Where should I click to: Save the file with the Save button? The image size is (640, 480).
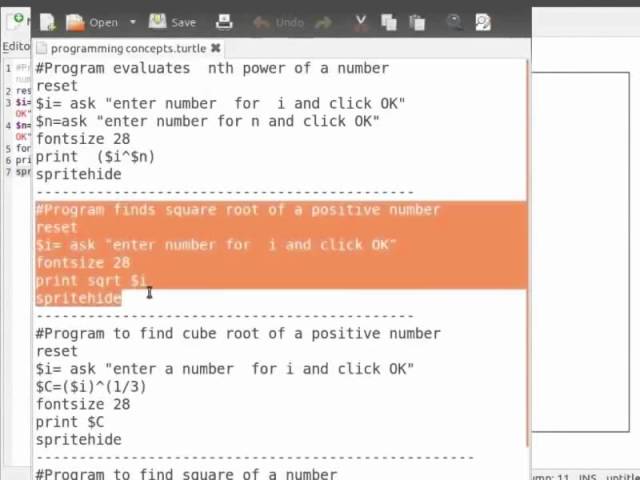tap(172, 22)
